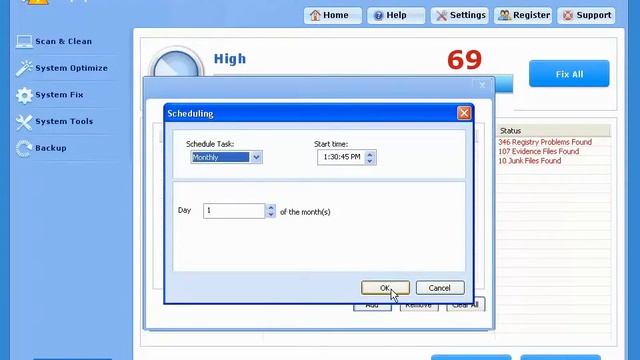This screenshot has width=640, height=360.
Task: Click the Backup circular arrow icon
Action: click(x=24, y=149)
